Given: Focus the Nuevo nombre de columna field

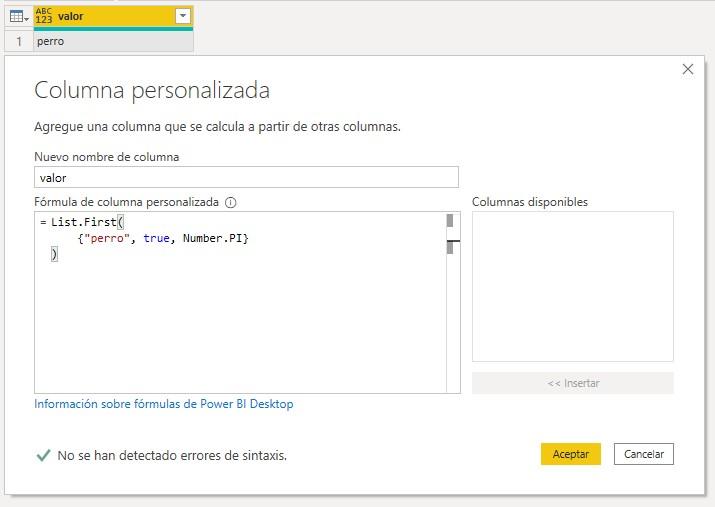Looking at the screenshot, I should point(246,177).
